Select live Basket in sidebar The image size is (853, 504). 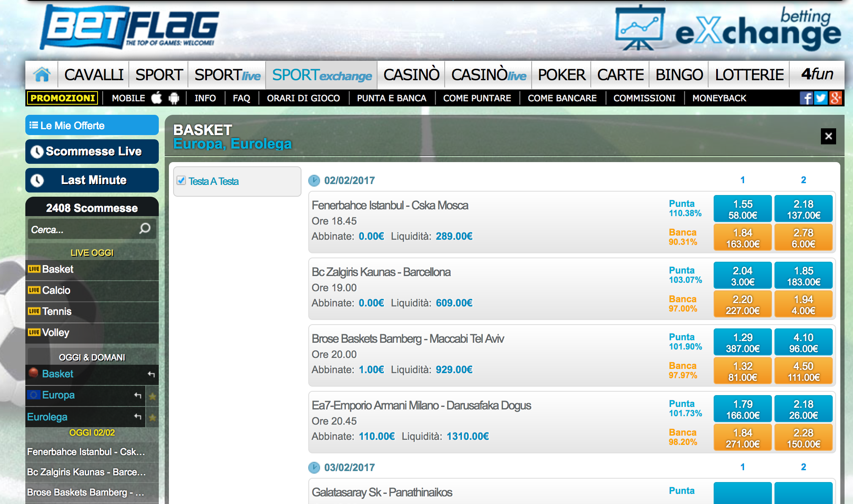coord(92,269)
